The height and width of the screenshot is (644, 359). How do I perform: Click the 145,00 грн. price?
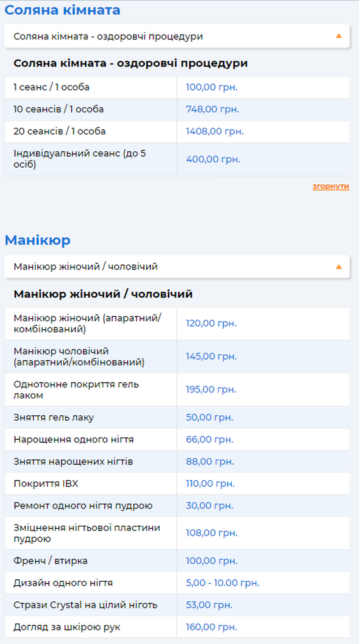(x=211, y=357)
